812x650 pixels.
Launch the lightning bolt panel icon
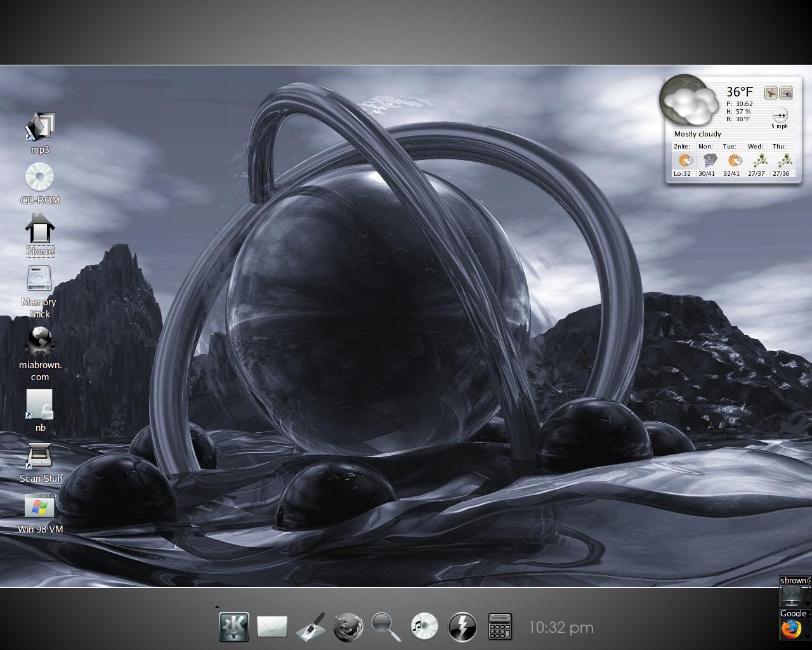[462, 627]
